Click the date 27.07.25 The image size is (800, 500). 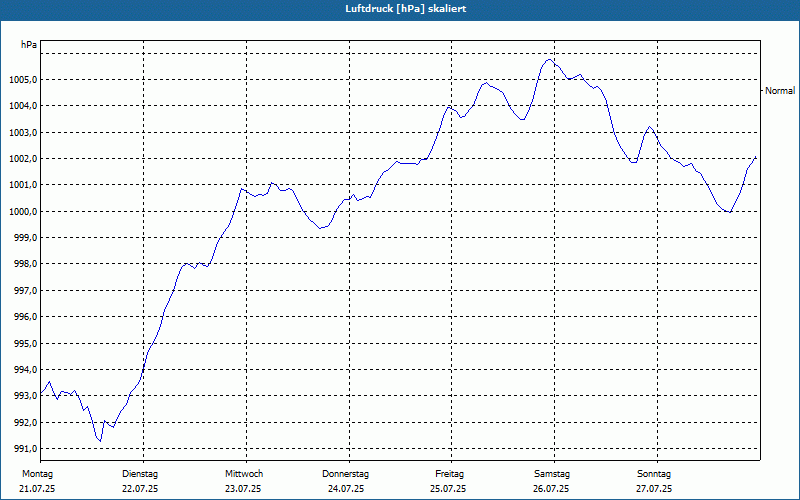654,489
